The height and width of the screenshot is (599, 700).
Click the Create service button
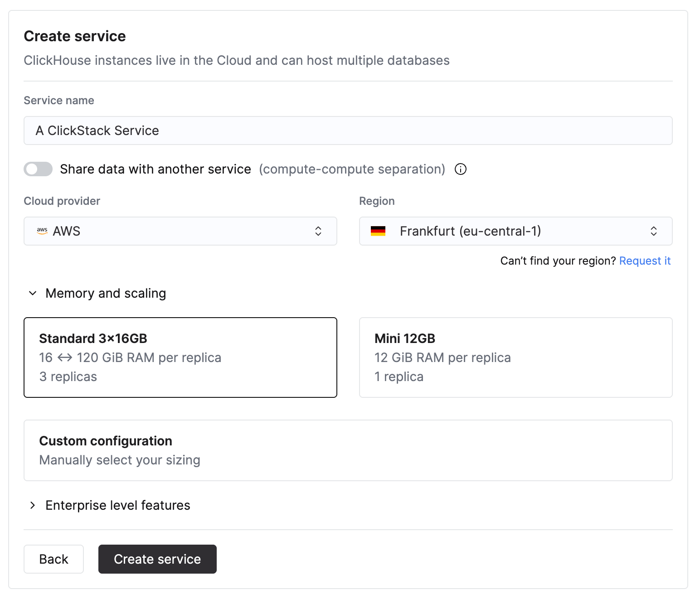157,559
